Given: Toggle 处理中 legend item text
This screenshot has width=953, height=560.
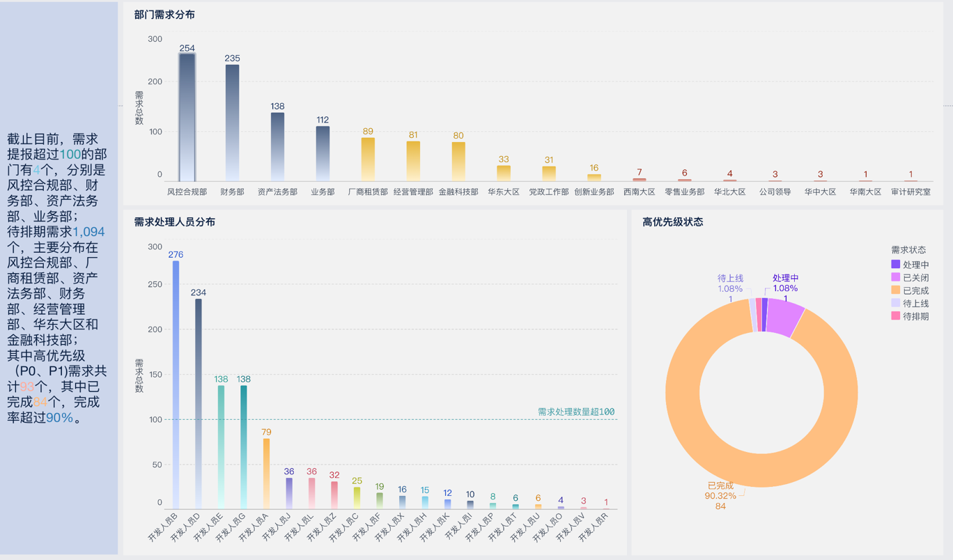Looking at the screenshot, I should (915, 265).
